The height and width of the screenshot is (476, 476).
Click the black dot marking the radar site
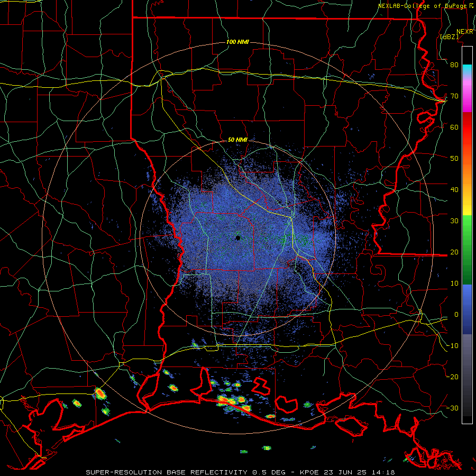[x=238, y=238]
